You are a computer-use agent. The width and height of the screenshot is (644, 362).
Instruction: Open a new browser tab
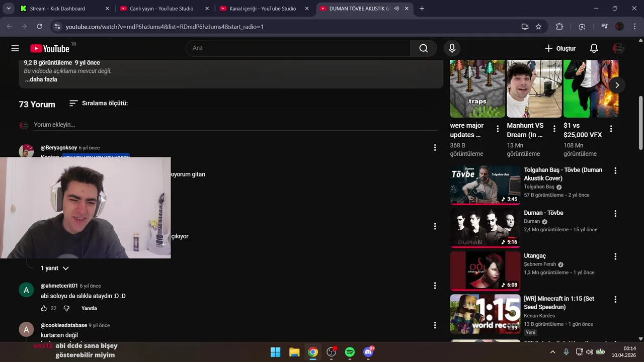pos(422,9)
